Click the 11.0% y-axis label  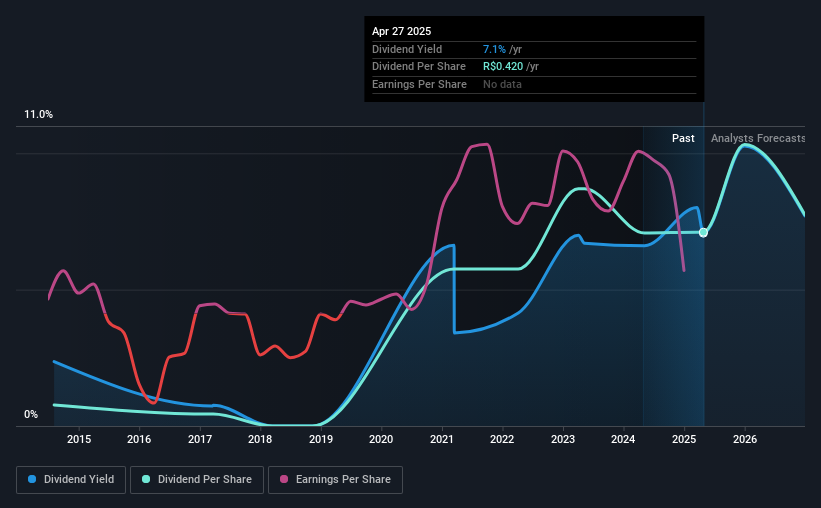(39, 115)
